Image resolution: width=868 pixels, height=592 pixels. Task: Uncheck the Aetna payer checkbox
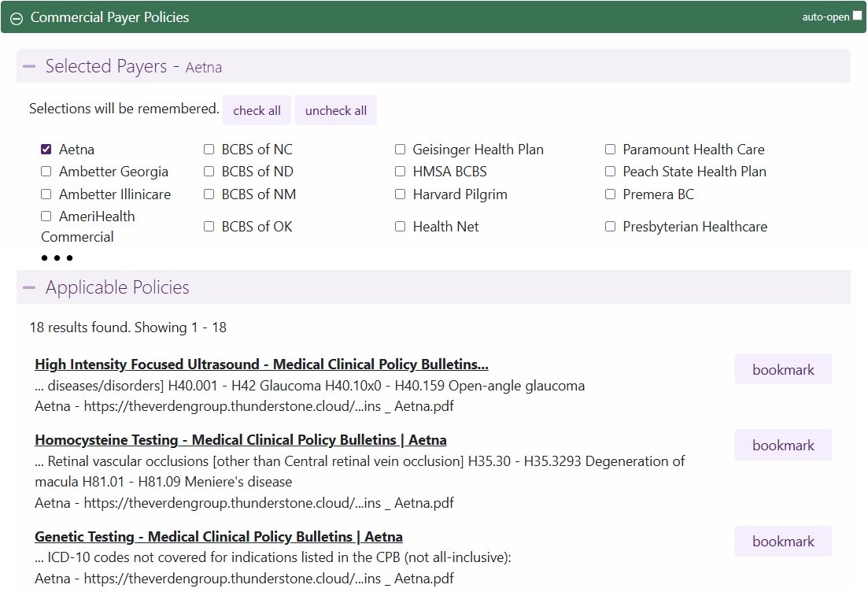click(x=46, y=149)
